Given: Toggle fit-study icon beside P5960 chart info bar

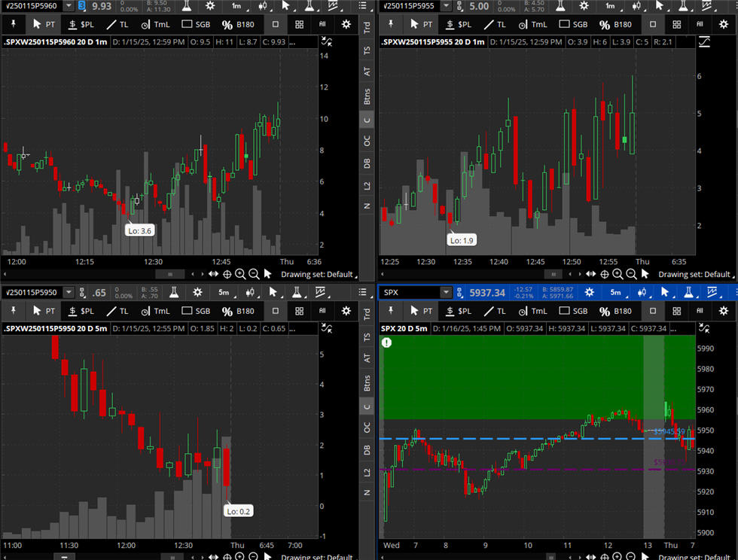Looking at the screenshot, I should (327, 42).
